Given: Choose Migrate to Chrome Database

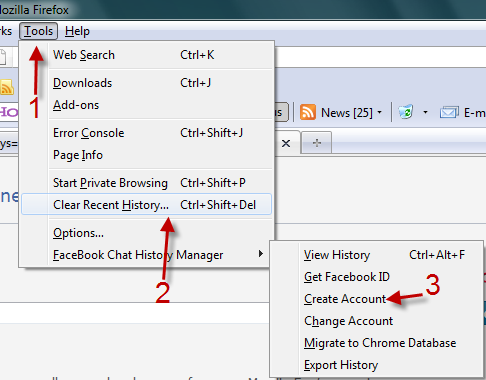Looking at the screenshot, I should pos(377,343).
